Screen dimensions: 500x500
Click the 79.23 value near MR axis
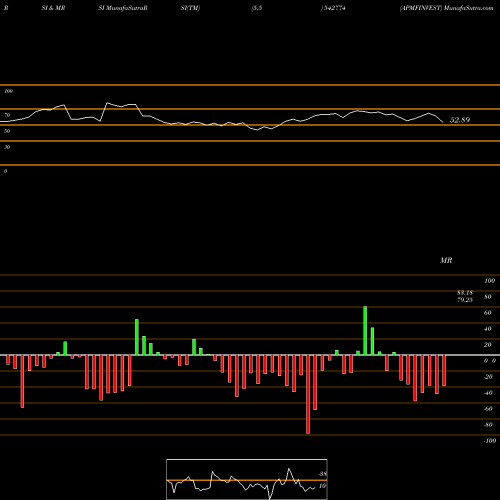(x=465, y=300)
